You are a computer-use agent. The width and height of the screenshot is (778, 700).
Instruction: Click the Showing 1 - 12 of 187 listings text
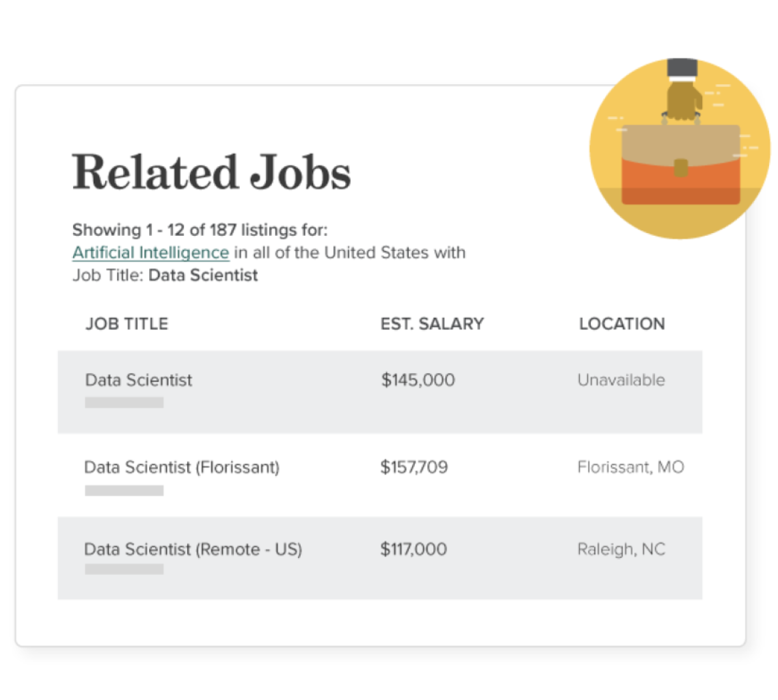tap(200, 230)
